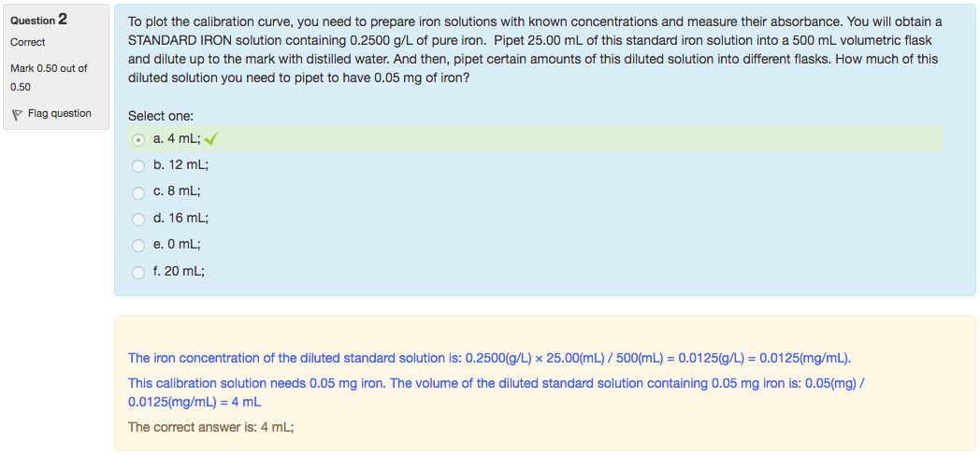Click the '0.0125(mg/mL) = 4 mL' result text
Screen dimensions: 980x455
(x=195, y=402)
